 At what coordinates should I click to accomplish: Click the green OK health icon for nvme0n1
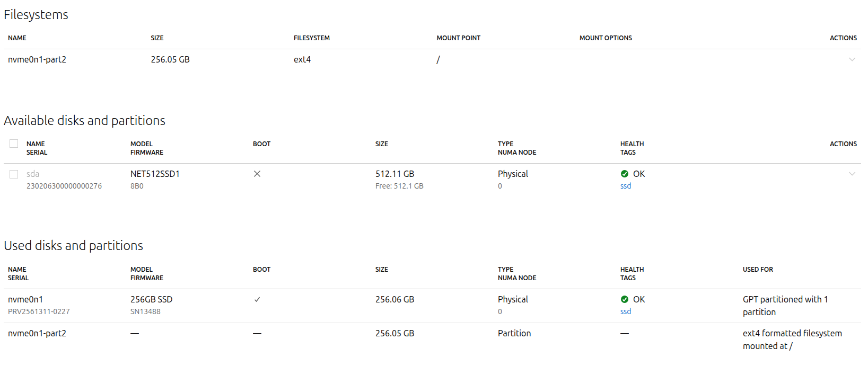tap(624, 299)
